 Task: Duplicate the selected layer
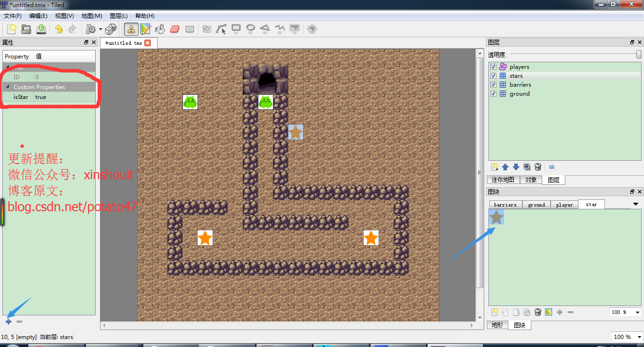click(527, 167)
